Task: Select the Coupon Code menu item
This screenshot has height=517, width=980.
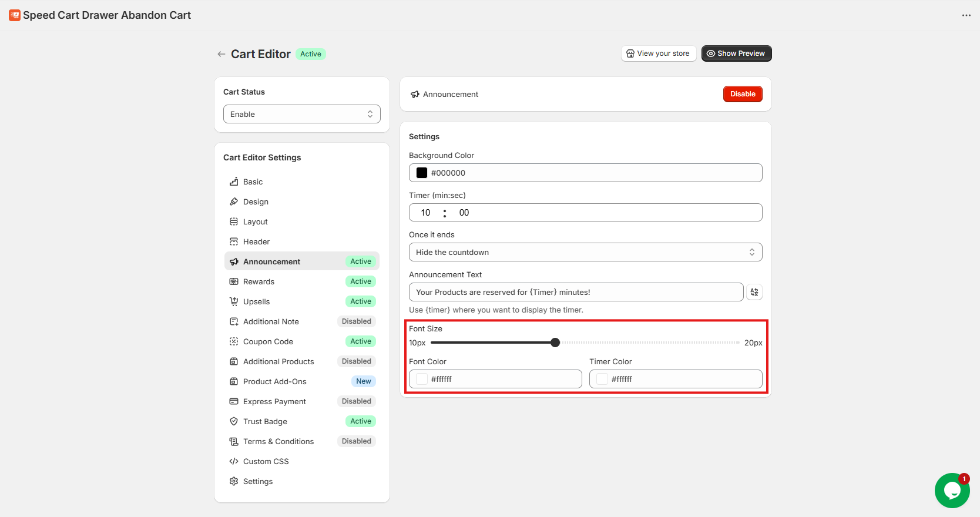Action: 268,341
